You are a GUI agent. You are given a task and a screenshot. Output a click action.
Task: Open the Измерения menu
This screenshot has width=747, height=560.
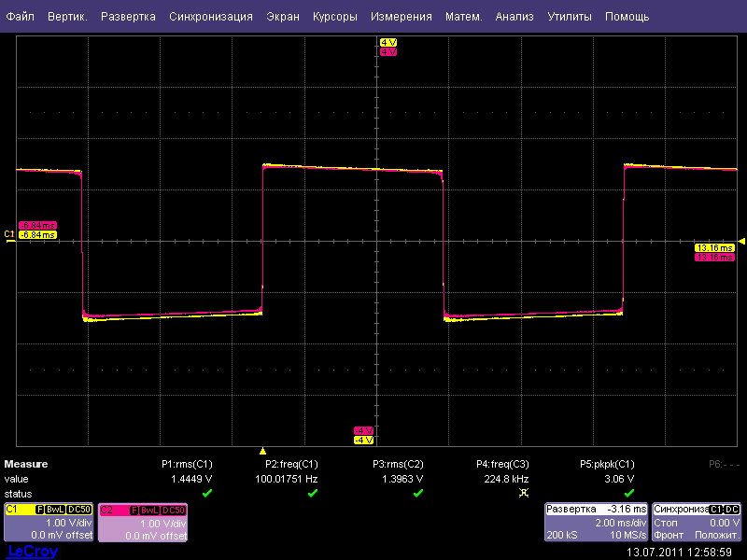click(x=401, y=17)
